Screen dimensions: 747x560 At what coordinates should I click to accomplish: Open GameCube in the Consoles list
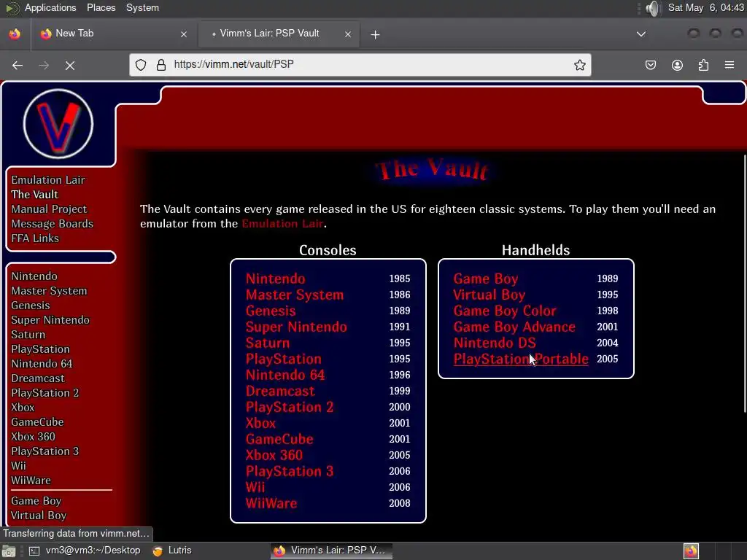[279, 439]
